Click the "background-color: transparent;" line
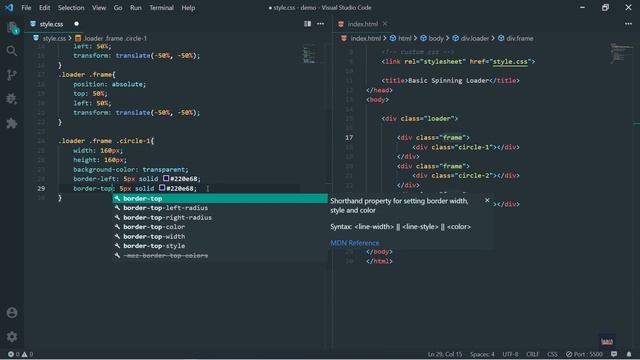The image size is (640, 360). (x=131, y=169)
